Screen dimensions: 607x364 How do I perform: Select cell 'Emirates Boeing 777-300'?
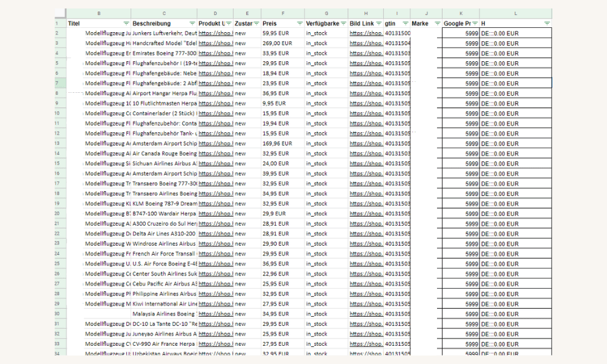[164, 53]
